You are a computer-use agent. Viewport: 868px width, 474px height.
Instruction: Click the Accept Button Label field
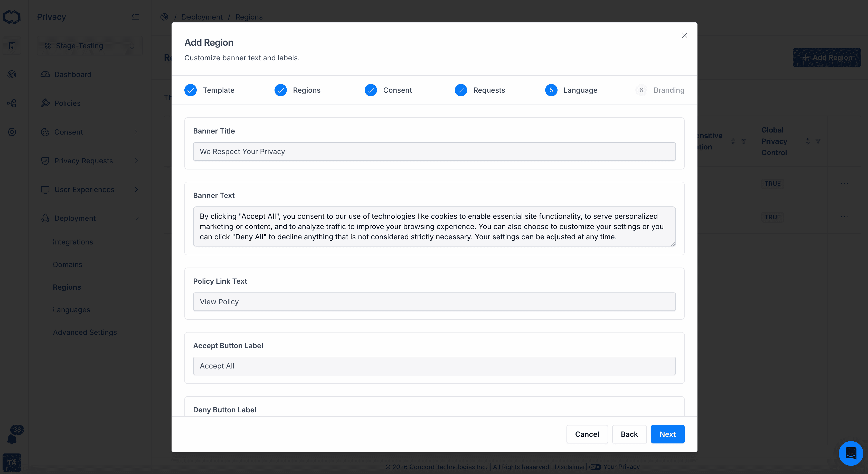pos(434,366)
